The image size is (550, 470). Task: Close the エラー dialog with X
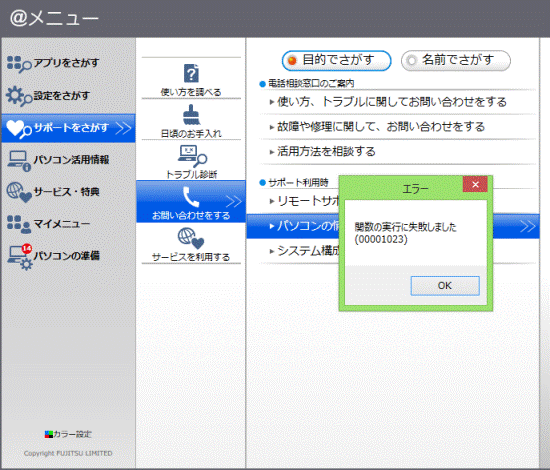[475, 184]
